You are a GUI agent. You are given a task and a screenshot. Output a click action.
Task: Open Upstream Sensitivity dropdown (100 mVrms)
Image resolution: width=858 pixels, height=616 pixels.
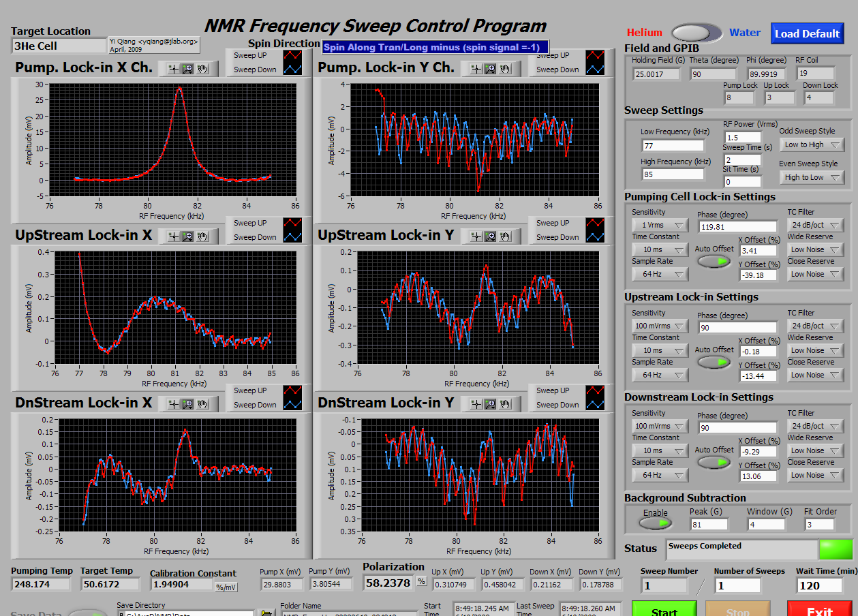coord(660,326)
